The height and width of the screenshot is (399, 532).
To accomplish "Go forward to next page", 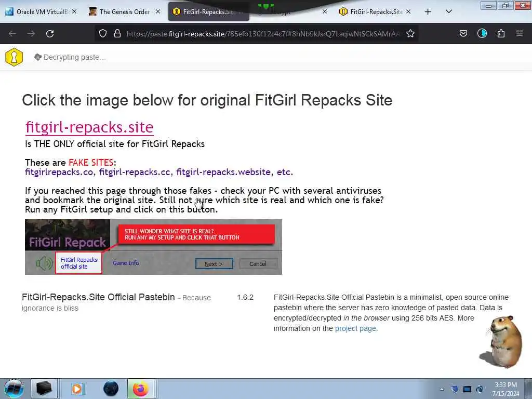I will click(x=31, y=34).
